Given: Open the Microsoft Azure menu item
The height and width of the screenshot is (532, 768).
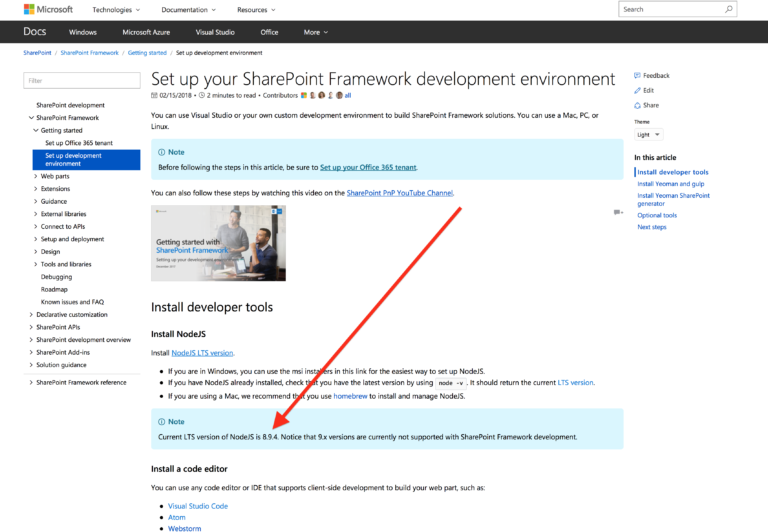Looking at the screenshot, I should pyautogui.click(x=146, y=32).
